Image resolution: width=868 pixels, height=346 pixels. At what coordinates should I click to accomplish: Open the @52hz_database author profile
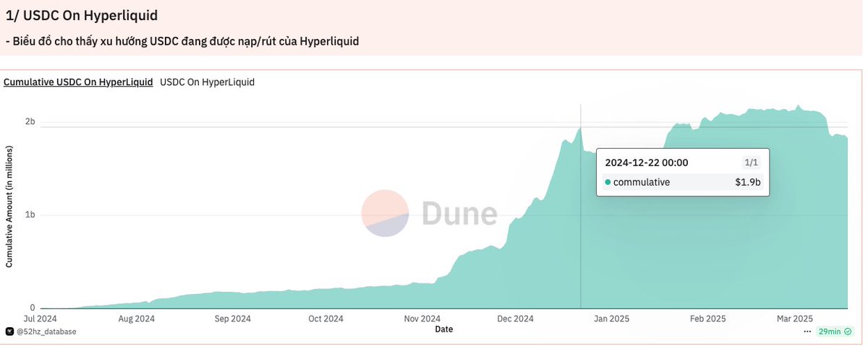46,331
